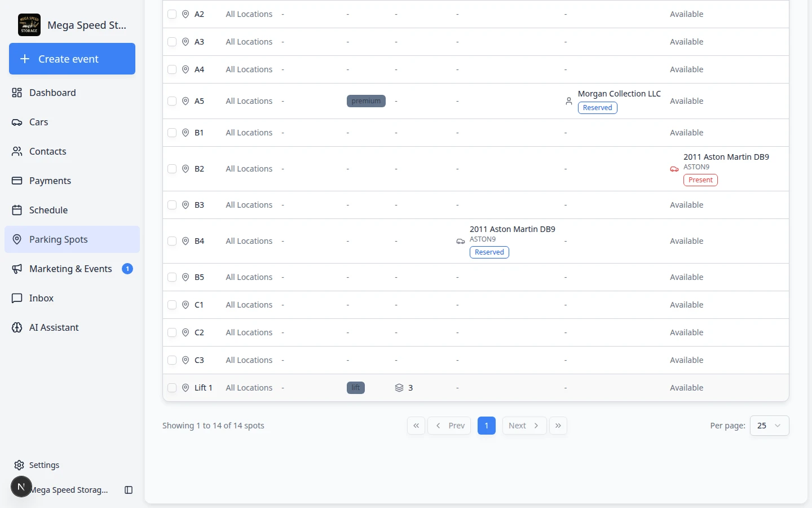
Task: Click the red Present status badge
Action: click(x=700, y=180)
